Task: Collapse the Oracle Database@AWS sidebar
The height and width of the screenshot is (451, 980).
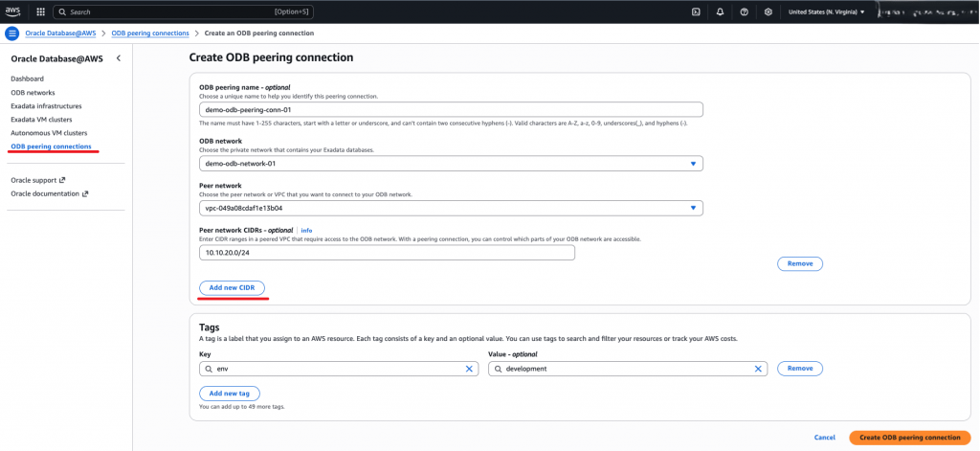Action: point(118,58)
